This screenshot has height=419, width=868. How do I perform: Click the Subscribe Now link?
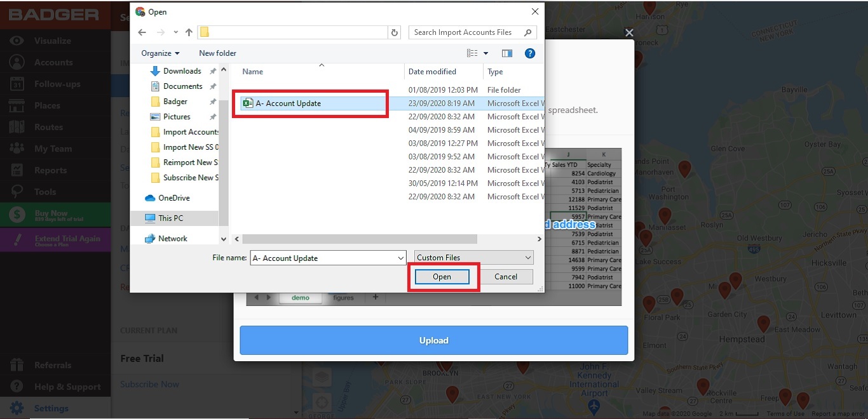click(150, 384)
